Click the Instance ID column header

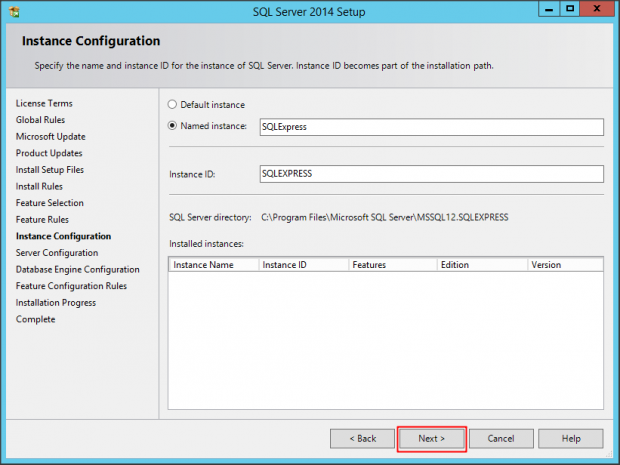(x=304, y=265)
